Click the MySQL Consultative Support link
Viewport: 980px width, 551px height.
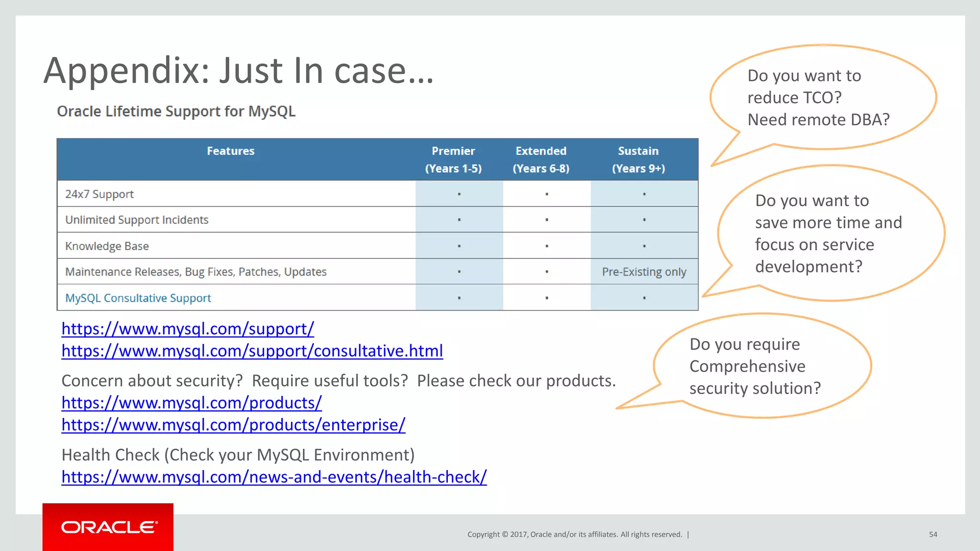pyautogui.click(x=138, y=298)
